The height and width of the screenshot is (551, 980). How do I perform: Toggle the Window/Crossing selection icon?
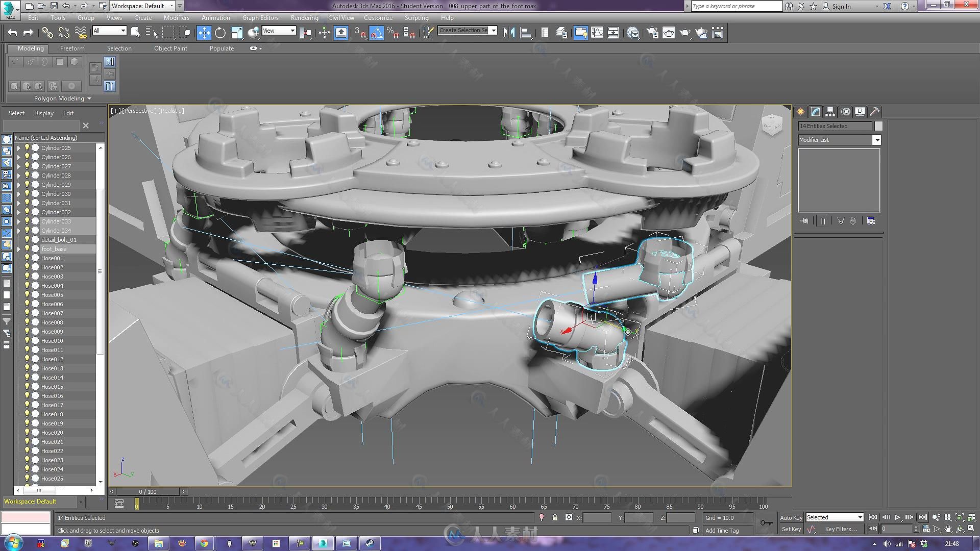[x=185, y=33]
